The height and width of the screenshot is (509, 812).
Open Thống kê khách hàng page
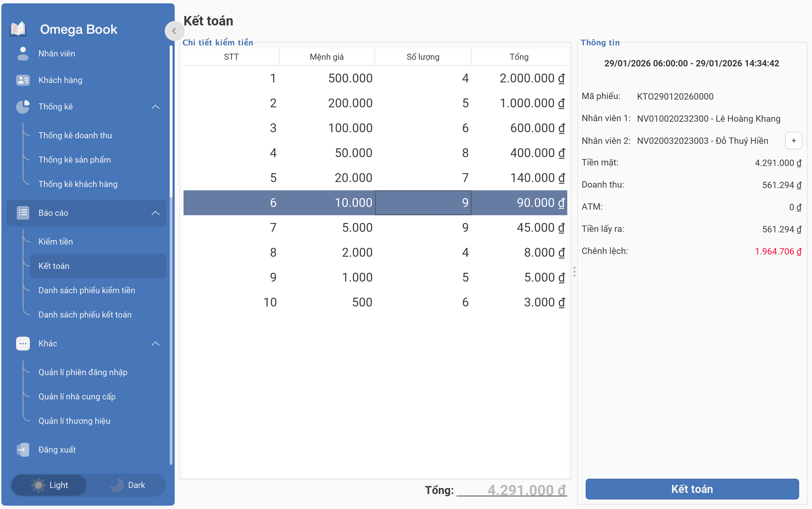pyautogui.click(x=98, y=184)
